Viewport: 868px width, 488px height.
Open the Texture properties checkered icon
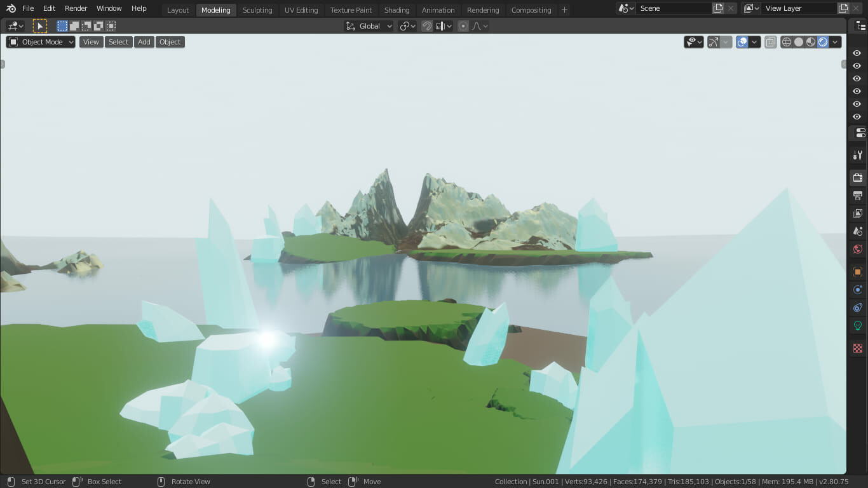857,348
